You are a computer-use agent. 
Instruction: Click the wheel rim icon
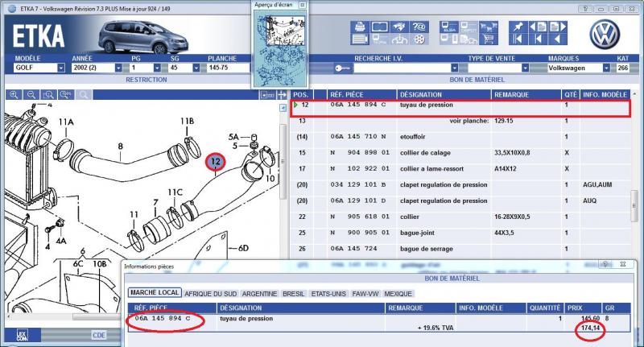tap(419, 39)
